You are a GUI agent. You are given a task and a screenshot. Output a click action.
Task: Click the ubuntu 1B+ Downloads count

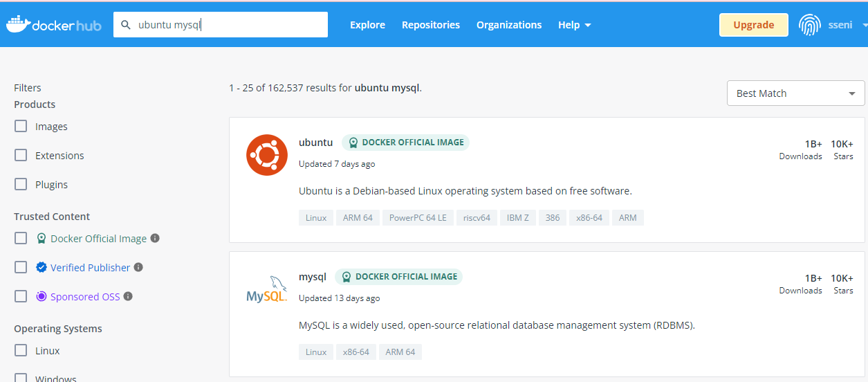801,149
